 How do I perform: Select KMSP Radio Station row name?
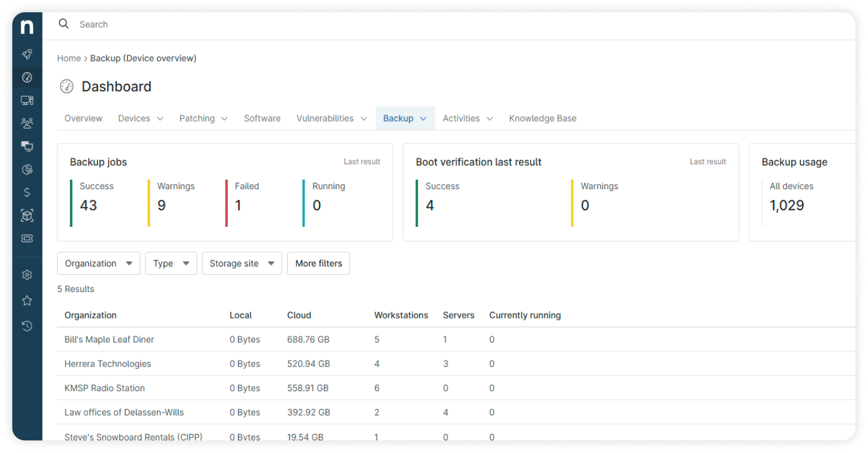(105, 388)
